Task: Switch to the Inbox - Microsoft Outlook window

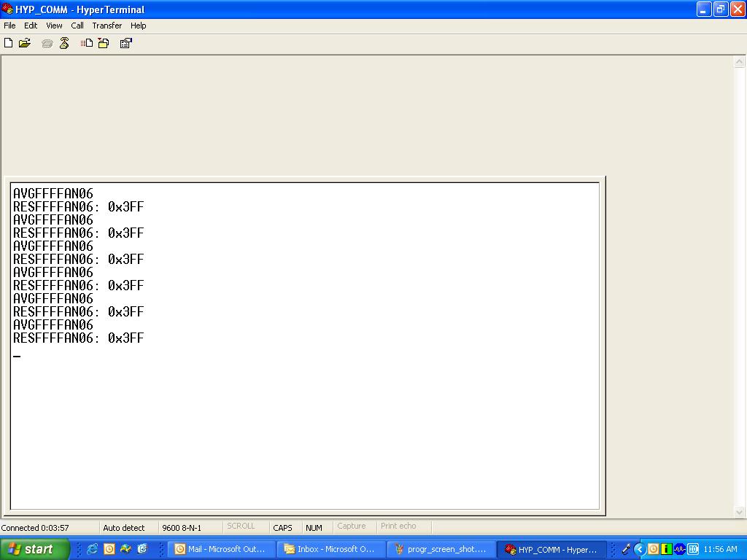Action: 330,549
